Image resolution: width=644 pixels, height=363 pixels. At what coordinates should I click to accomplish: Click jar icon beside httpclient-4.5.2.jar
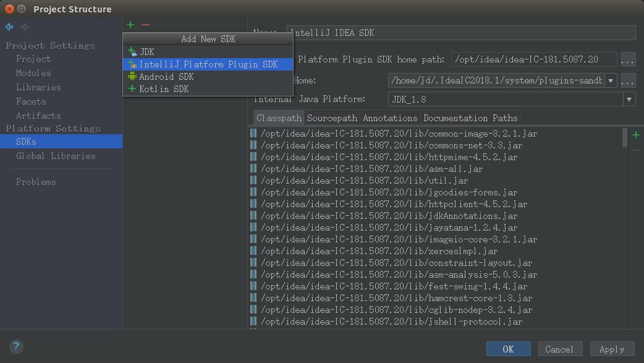tap(253, 204)
